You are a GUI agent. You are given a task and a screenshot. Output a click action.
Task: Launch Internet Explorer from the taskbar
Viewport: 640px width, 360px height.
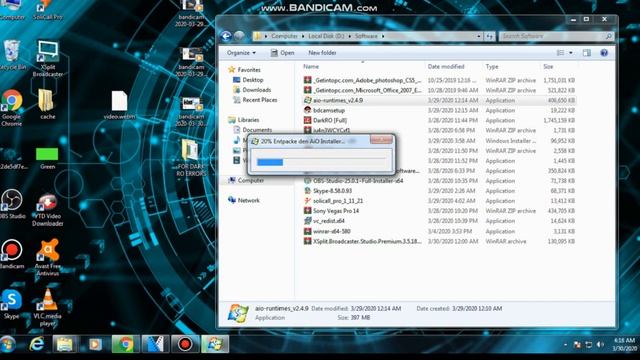click(37, 344)
